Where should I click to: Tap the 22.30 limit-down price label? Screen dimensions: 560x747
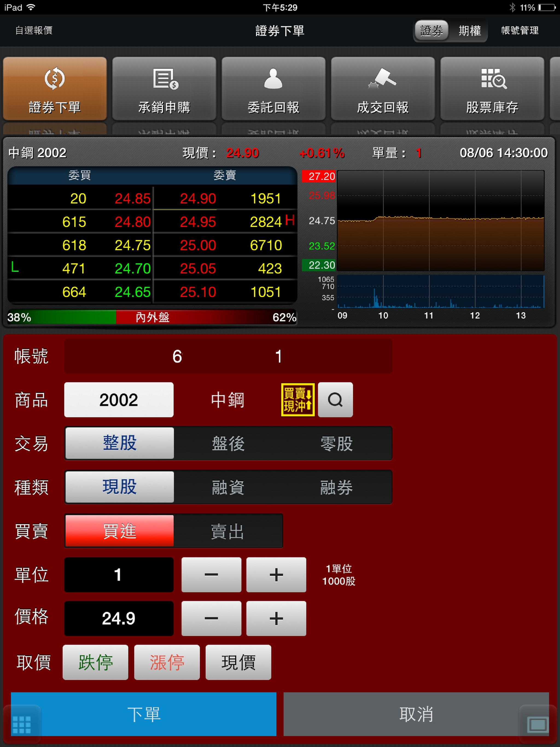(319, 265)
